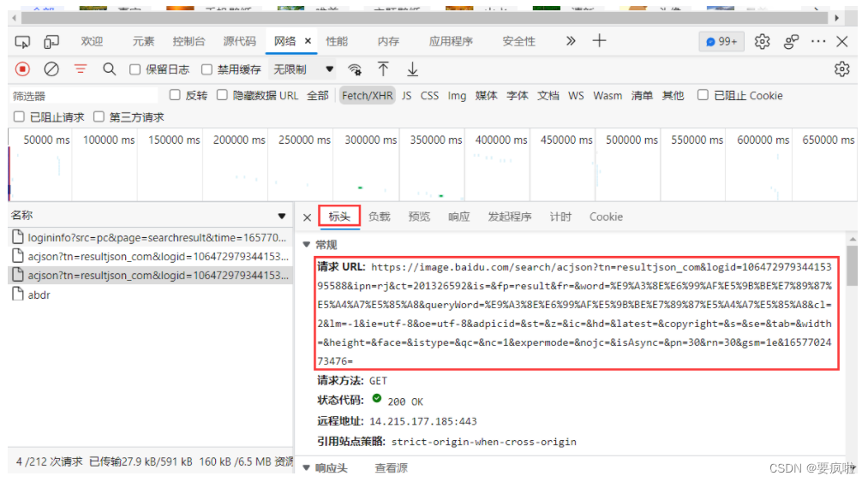Switch to the 欢迎 tab
The image size is (868, 482).
[x=92, y=41]
